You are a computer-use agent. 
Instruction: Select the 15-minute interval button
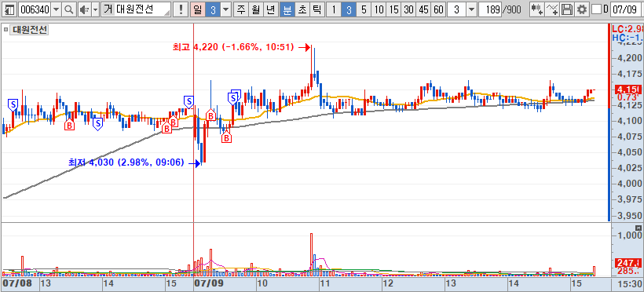[394, 9]
